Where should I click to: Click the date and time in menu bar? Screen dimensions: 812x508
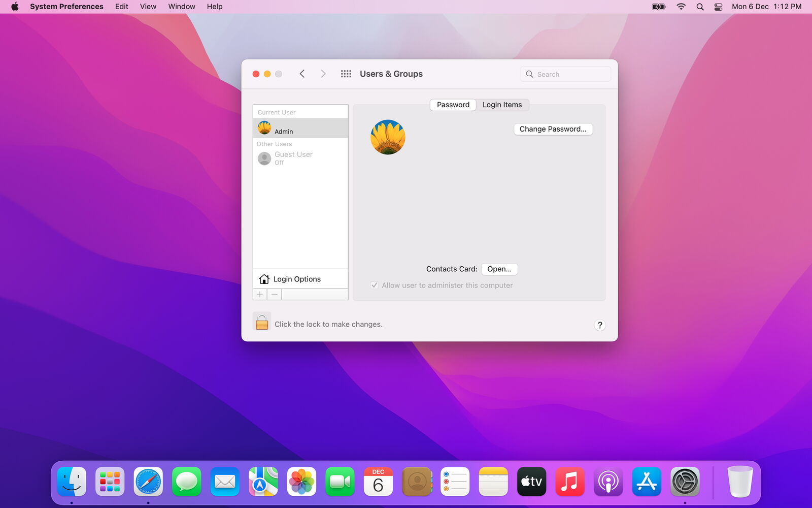click(x=766, y=7)
